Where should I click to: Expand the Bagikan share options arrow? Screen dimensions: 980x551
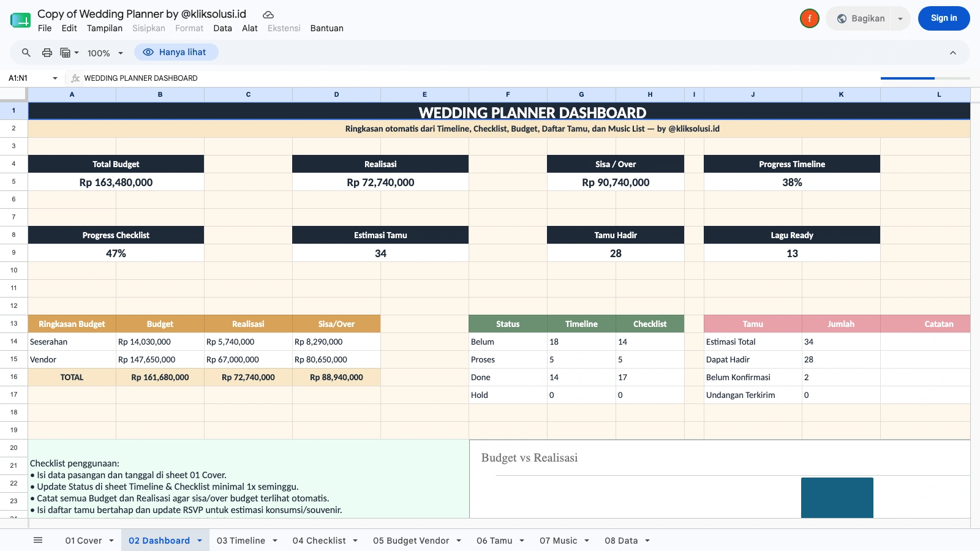[x=900, y=18]
